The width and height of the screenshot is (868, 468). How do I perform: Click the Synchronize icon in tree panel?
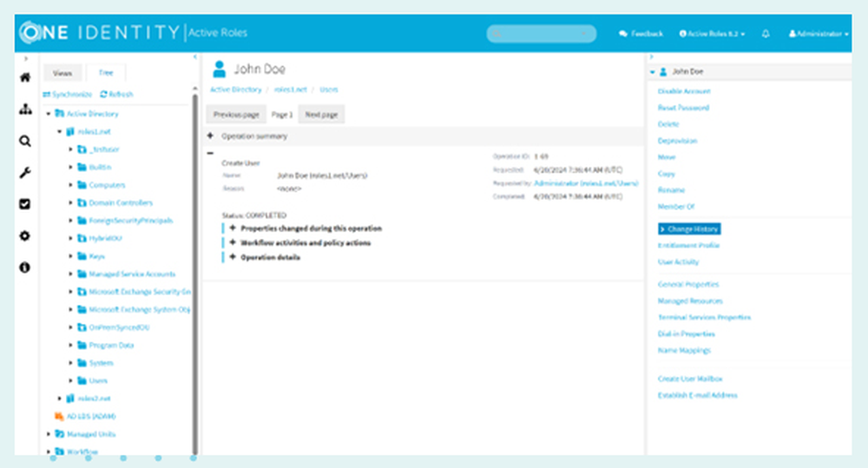pyautogui.click(x=47, y=94)
